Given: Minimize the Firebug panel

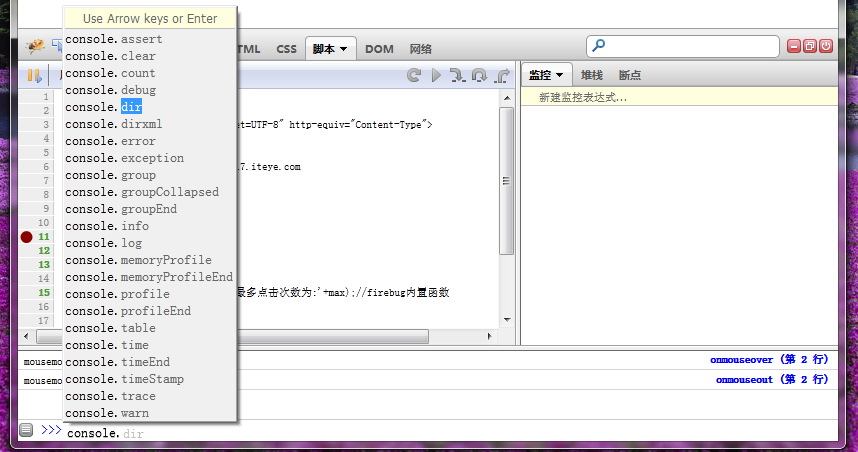Looking at the screenshot, I should (794, 46).
